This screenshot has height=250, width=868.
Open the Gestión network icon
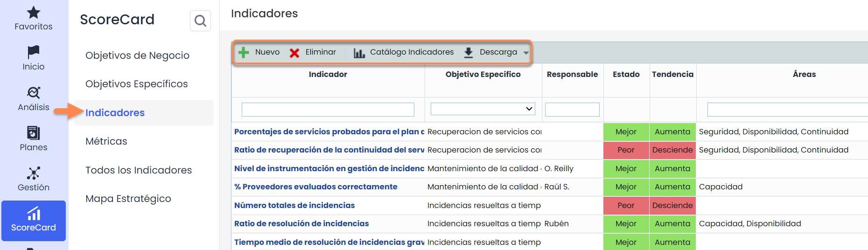[x=34, y=173]
